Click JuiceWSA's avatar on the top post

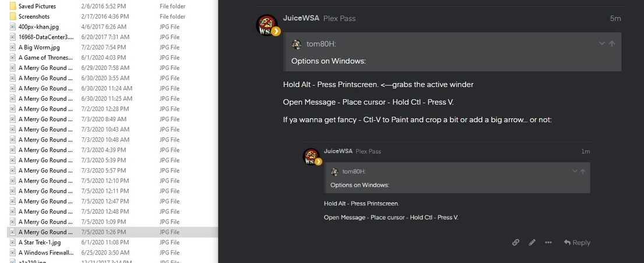point(268,25)
